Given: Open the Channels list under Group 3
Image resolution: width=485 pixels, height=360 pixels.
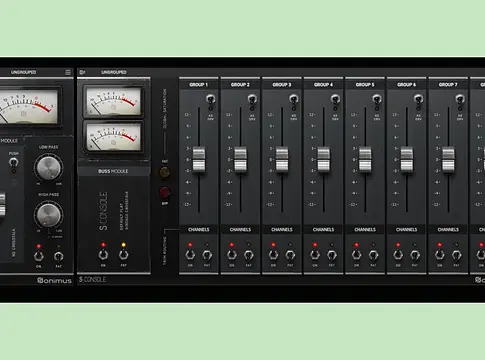Looking at the screenshot, I should (282, 230).
